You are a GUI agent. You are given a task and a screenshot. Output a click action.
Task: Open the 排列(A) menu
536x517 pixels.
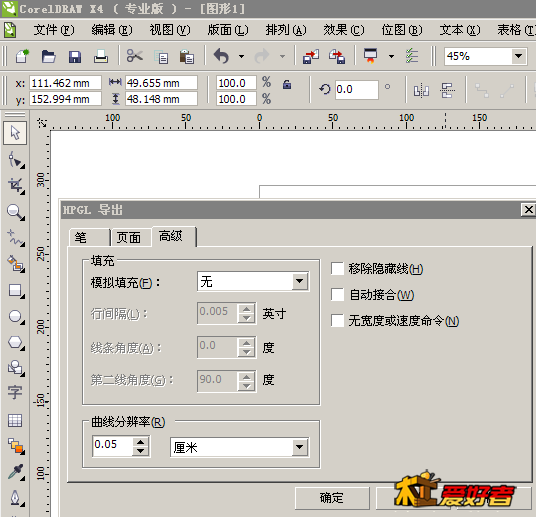point(286,30)
